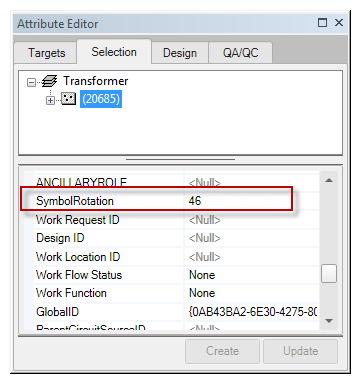Click SymbolRotation value 46
The image size is (361, 384).
coord(195,201)
